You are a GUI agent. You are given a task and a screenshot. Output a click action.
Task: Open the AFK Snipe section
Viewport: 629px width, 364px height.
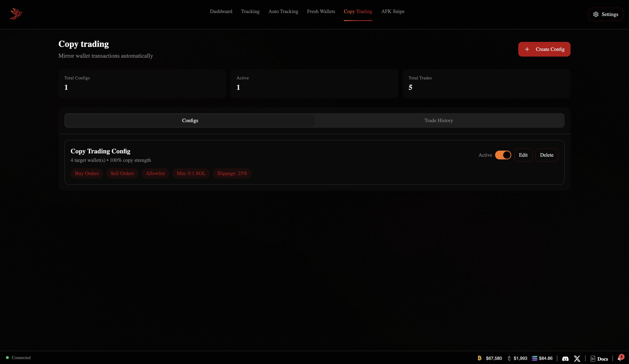click(x=393, y=11)
